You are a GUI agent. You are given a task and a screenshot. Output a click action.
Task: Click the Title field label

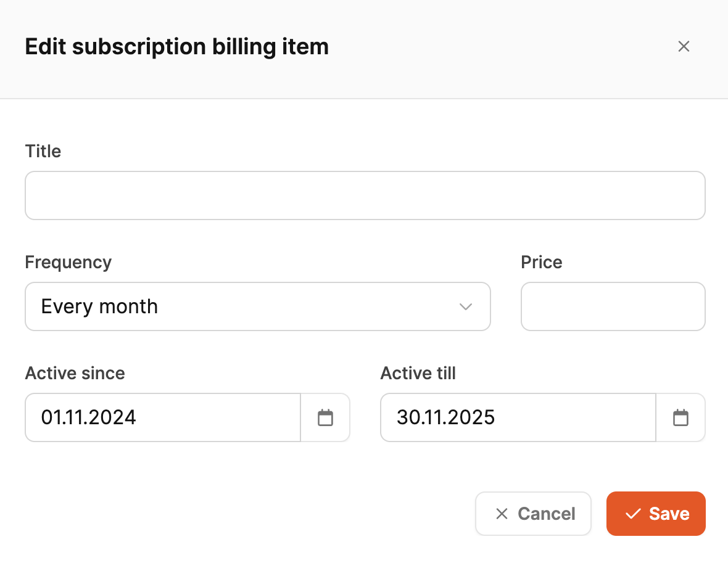(43, 151)
